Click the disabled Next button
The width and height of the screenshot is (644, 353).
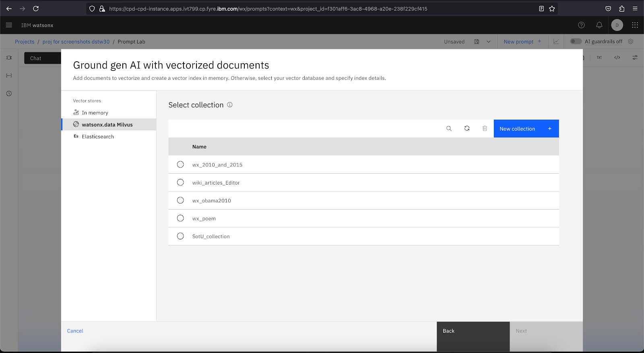[546, 336]
